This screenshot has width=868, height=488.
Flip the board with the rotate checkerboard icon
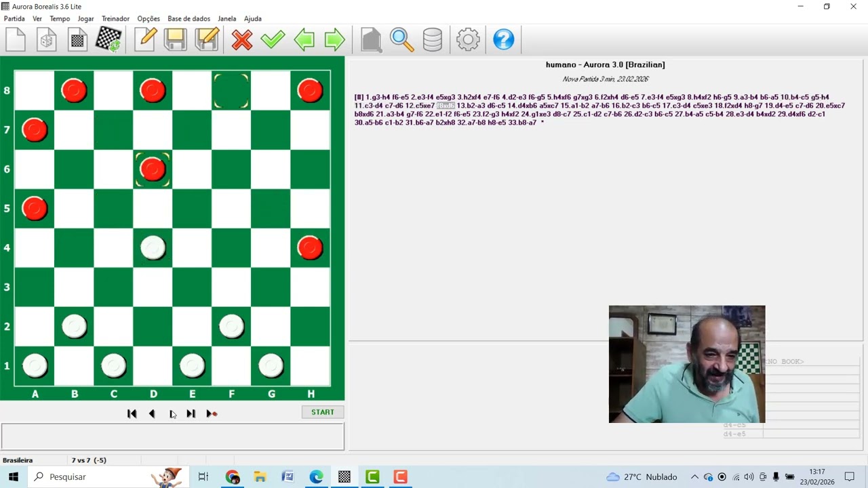coord(108,39)
